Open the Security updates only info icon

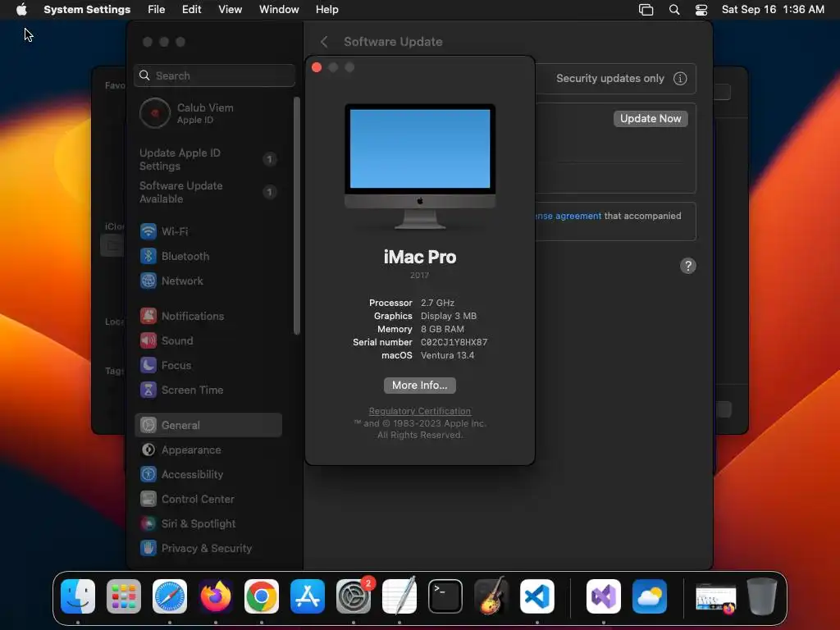[x=680, y=78]
